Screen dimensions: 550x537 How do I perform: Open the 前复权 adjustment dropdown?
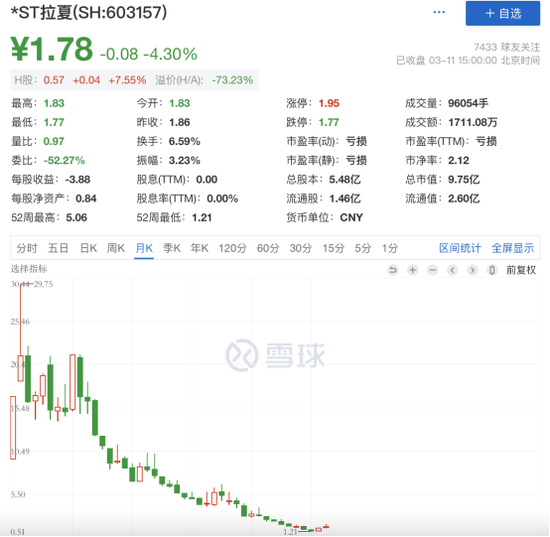(521, 270)
